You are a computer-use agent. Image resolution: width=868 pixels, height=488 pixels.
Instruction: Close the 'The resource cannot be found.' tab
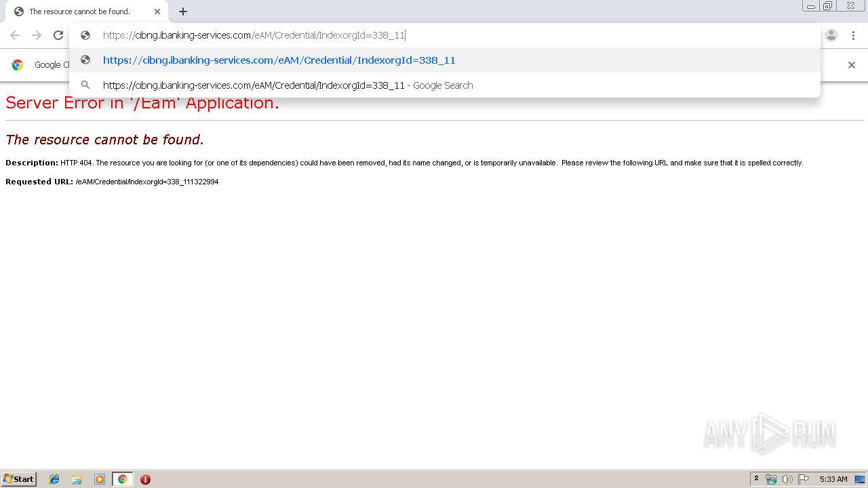click(157, 12)
